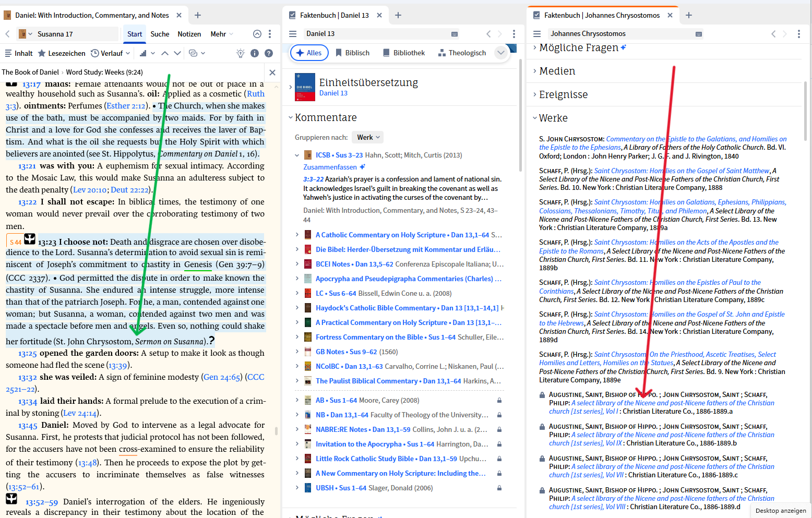Enable the Bibliothek filter chip
Image resolution: width=812 pixels, height=518 pixels.
pos(403,52)
